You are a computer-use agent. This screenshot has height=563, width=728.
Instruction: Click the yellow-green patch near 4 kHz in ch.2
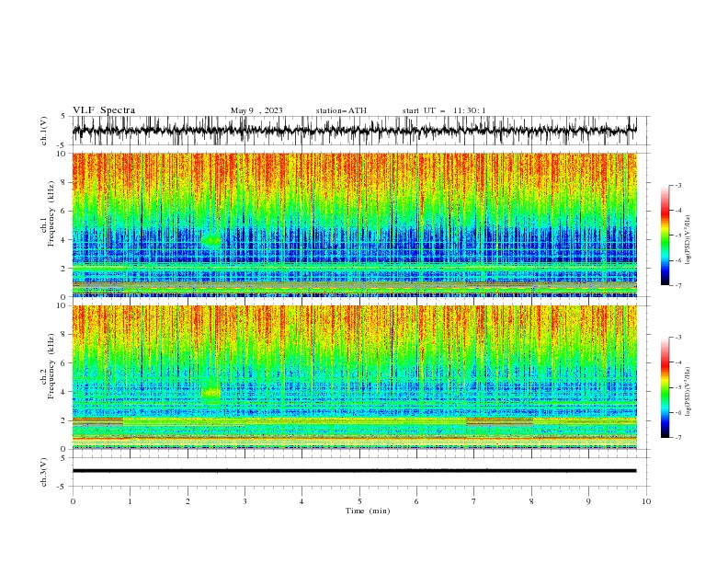211,393
